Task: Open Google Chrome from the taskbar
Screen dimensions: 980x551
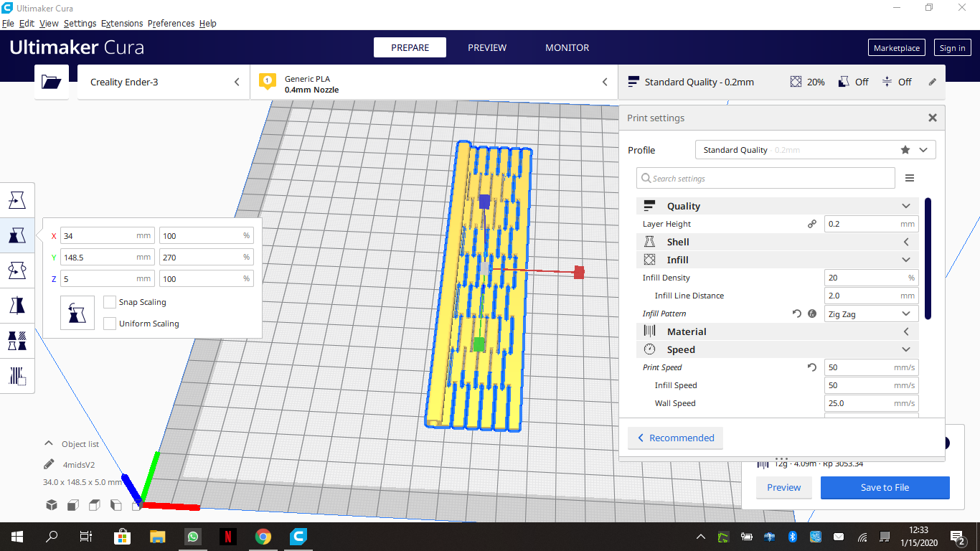Action: 263,536
